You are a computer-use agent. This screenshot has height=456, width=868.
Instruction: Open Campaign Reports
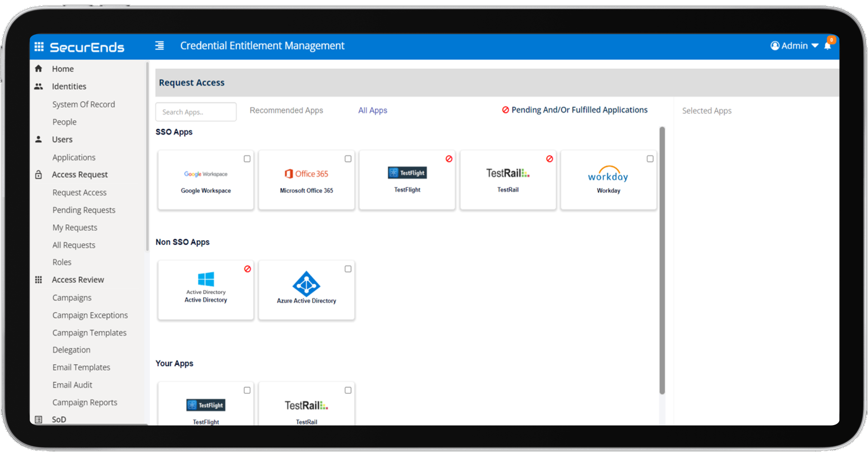85,402
